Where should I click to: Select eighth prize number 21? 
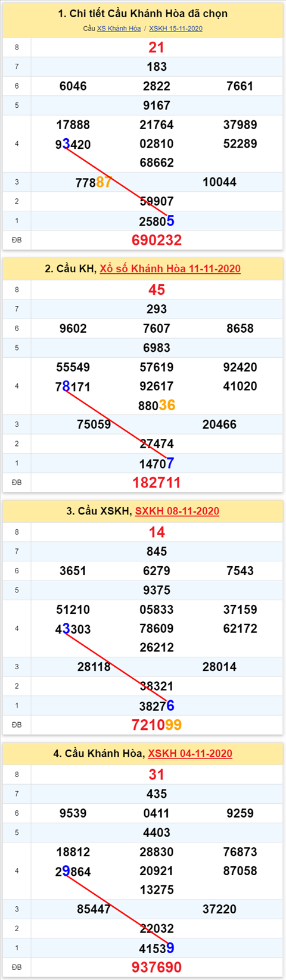click(157, 48)
